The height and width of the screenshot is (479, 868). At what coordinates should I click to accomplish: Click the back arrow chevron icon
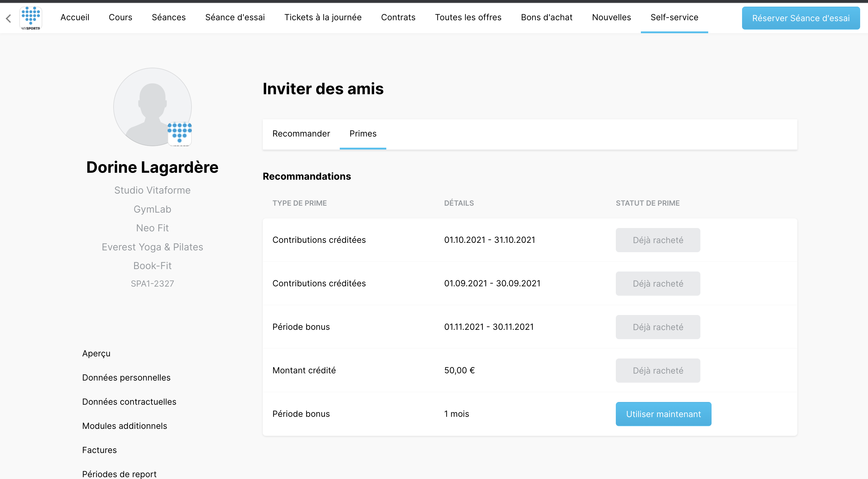click(9, 18)
